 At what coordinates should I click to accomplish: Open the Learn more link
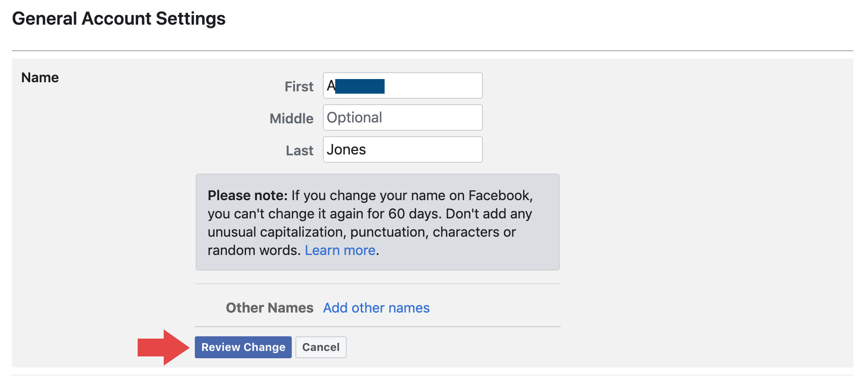click(340, 250)
